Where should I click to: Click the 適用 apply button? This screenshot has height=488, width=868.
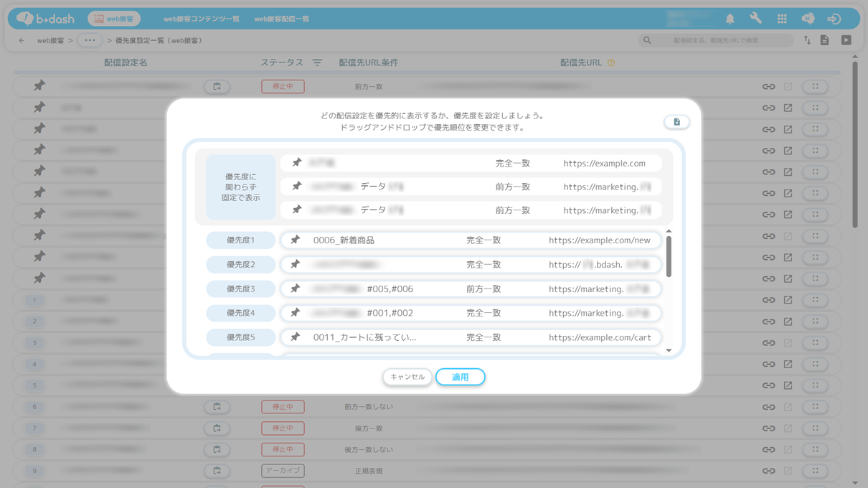460,377
